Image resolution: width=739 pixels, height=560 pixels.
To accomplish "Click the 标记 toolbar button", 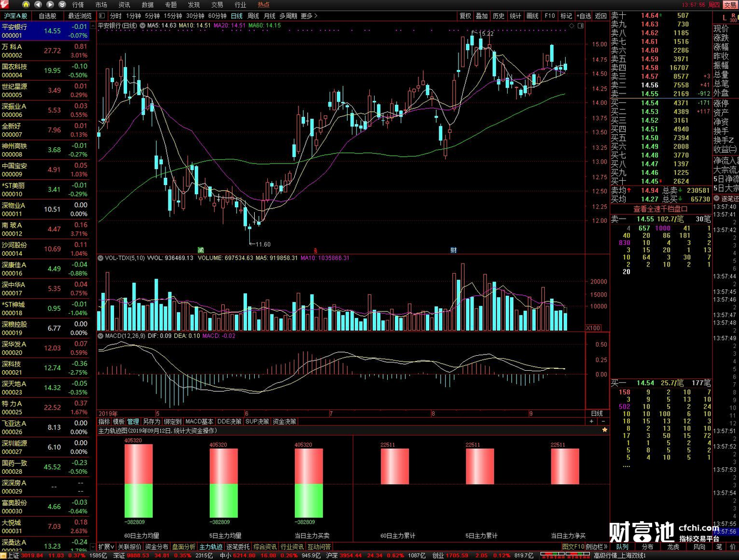I will click(566, 16).
